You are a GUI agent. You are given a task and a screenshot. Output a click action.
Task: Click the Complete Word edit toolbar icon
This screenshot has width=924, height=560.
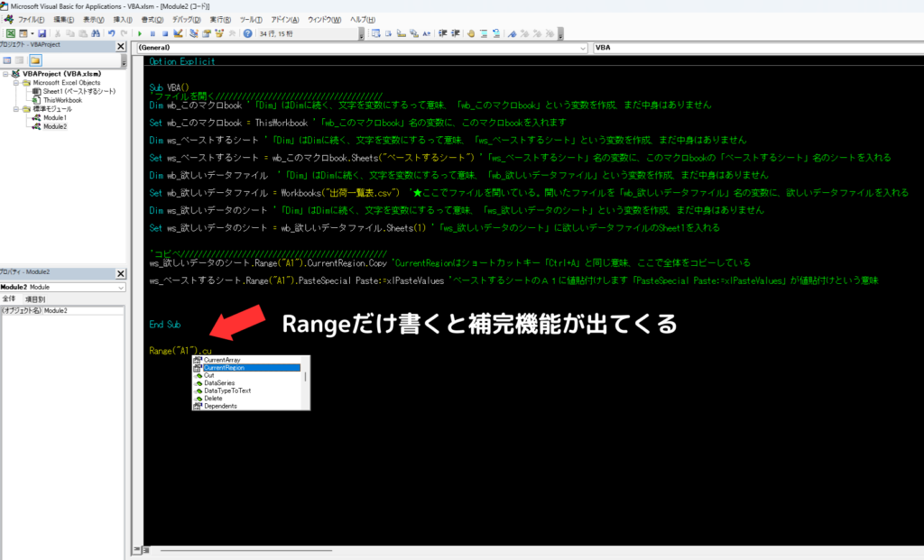point(427,33)
